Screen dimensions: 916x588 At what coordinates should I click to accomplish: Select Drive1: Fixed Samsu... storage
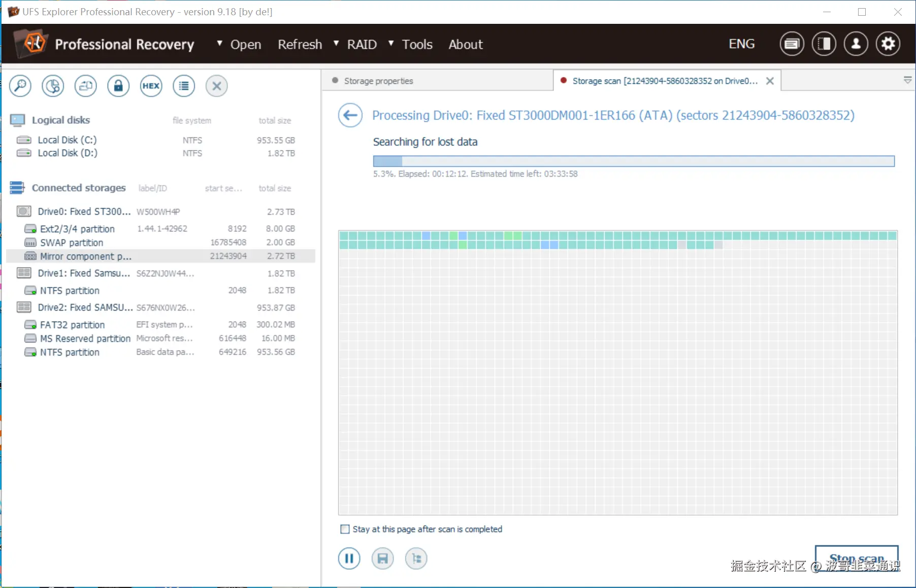click(x=160, y=273)
